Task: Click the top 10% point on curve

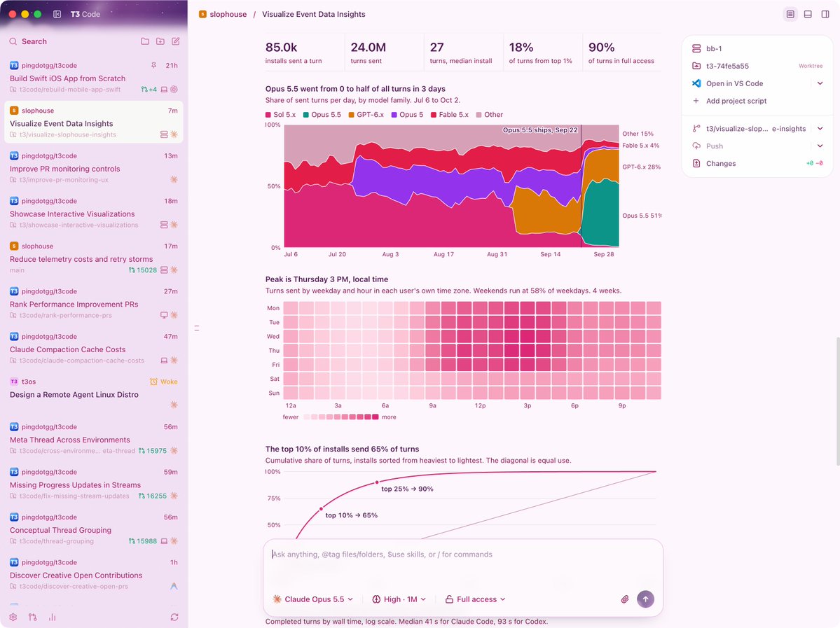Action: click(x=322, y=508)
